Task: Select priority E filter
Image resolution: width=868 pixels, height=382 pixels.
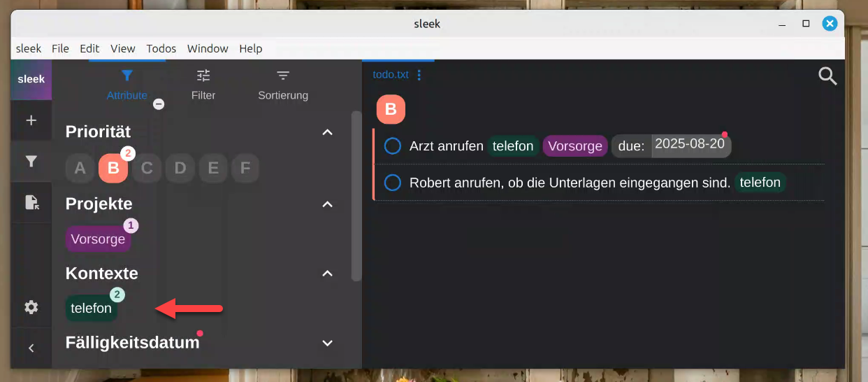Action: [213, 168]
